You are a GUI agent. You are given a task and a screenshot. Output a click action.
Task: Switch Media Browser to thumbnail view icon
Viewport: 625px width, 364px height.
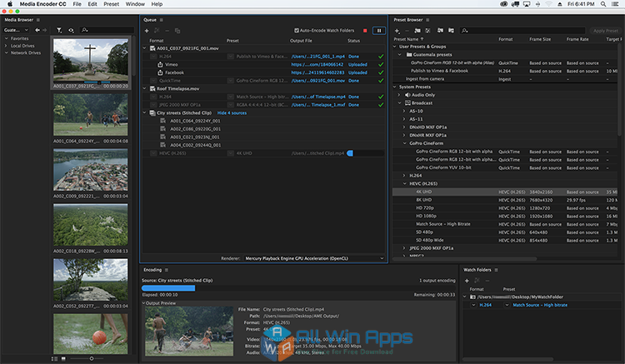pyautogui.click(x=63, y=359)
